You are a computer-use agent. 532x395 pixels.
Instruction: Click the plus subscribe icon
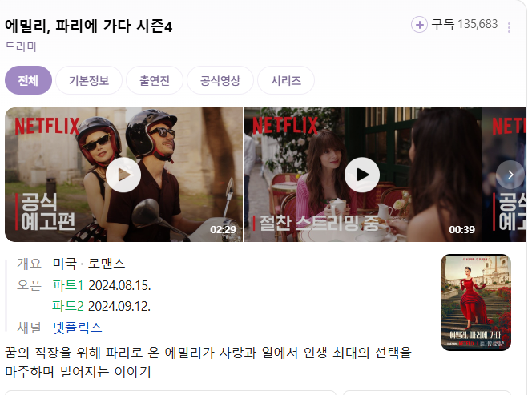pyautogui.click(x=419, y=25)
